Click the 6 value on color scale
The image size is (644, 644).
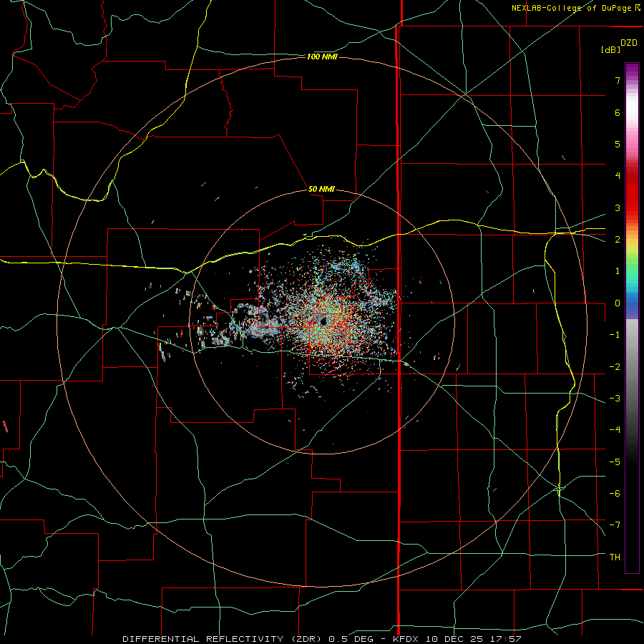click(x=618, y=112)
